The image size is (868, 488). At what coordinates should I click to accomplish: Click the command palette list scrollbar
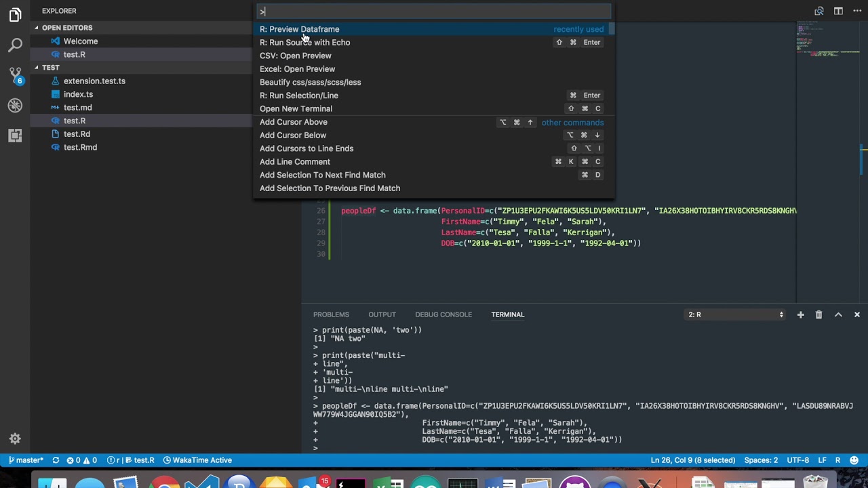(x=611, y=28)
